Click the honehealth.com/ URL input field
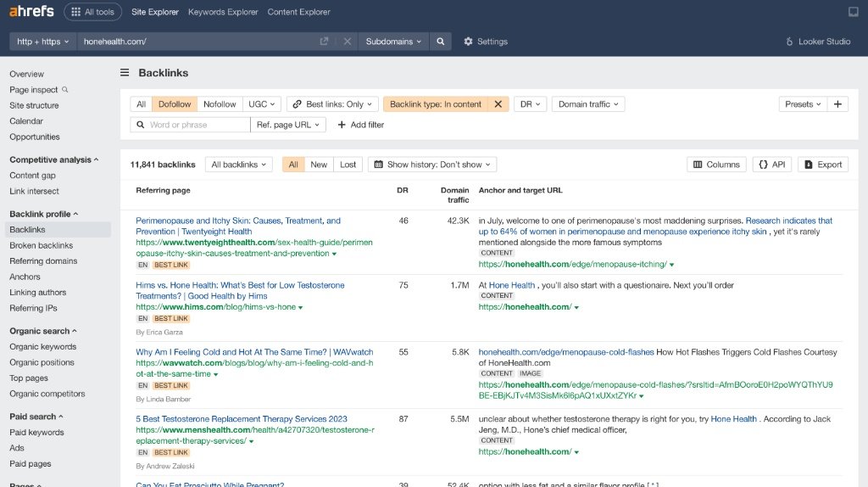 pyautogui.click(x=197, y=42)
